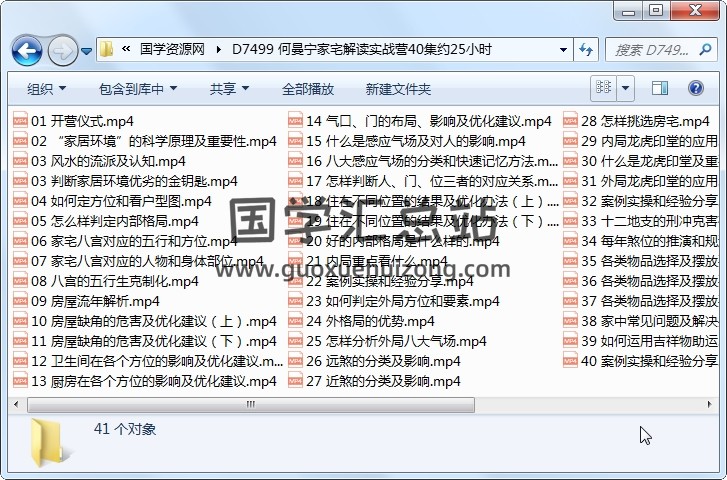
Task: Open the 共享 menu
Action: pos(229,89)
